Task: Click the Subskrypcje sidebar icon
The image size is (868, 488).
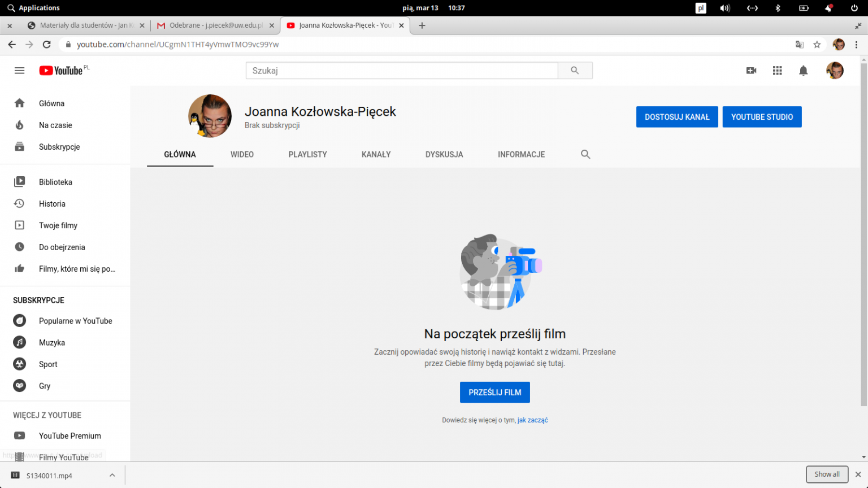Action: (20, 147)
